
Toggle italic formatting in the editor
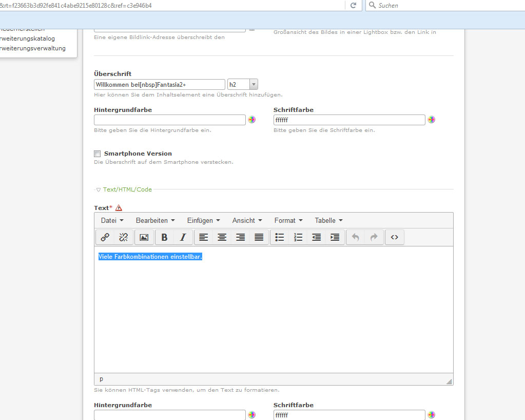click(182, 237)
